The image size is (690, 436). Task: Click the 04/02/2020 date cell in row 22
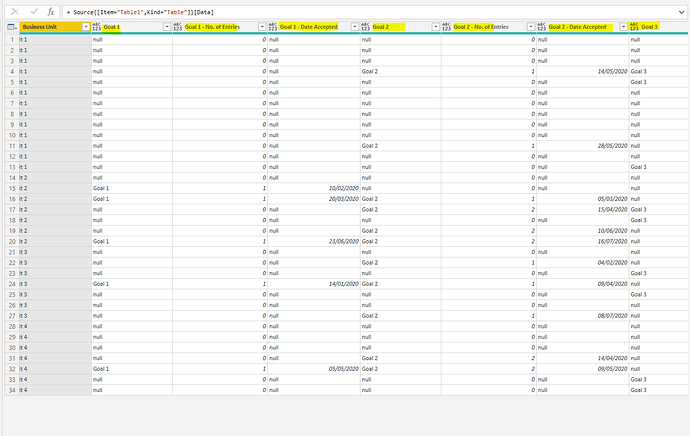click(583, 263)
